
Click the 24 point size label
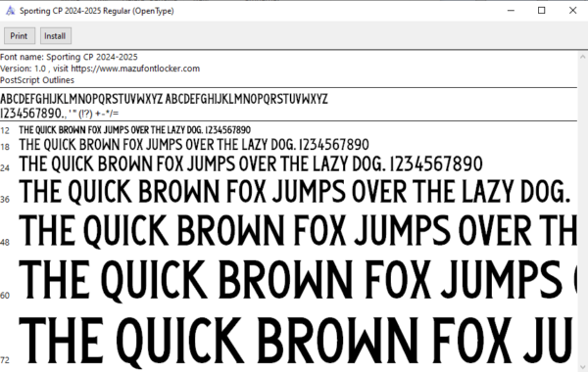5,167
